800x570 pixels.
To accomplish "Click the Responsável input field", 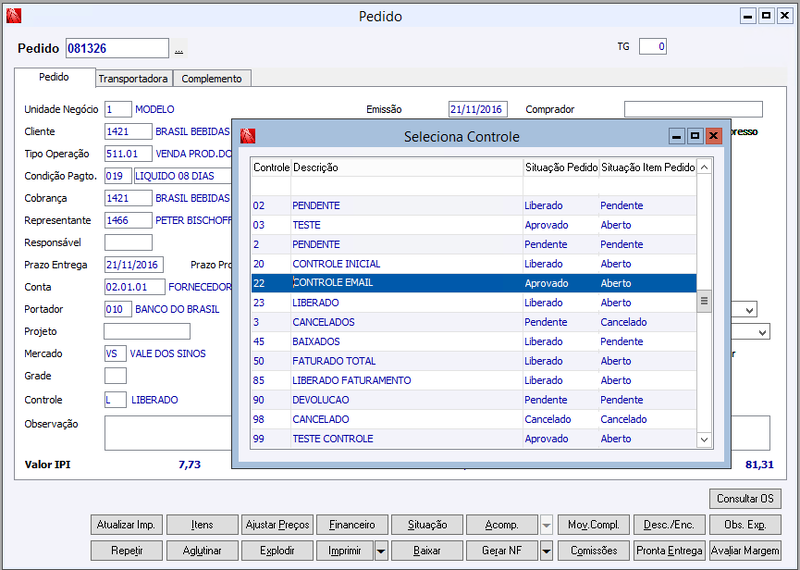I will [128, 242].
